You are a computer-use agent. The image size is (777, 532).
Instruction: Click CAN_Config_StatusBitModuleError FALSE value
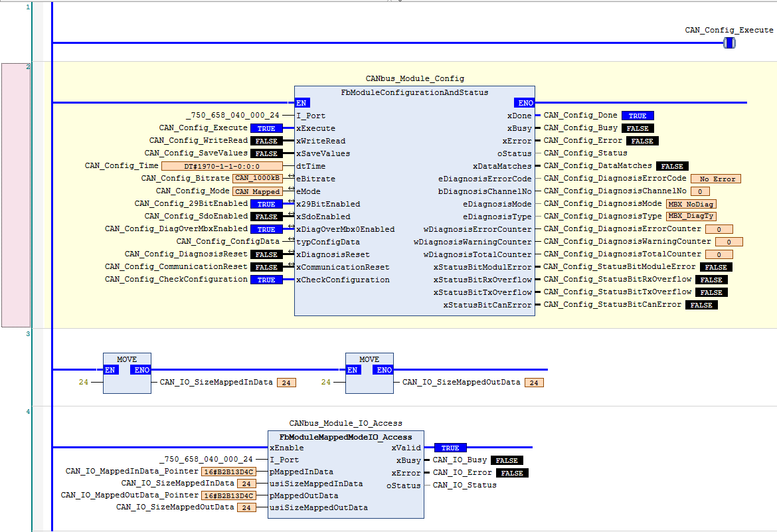click(x=716, y=267)
